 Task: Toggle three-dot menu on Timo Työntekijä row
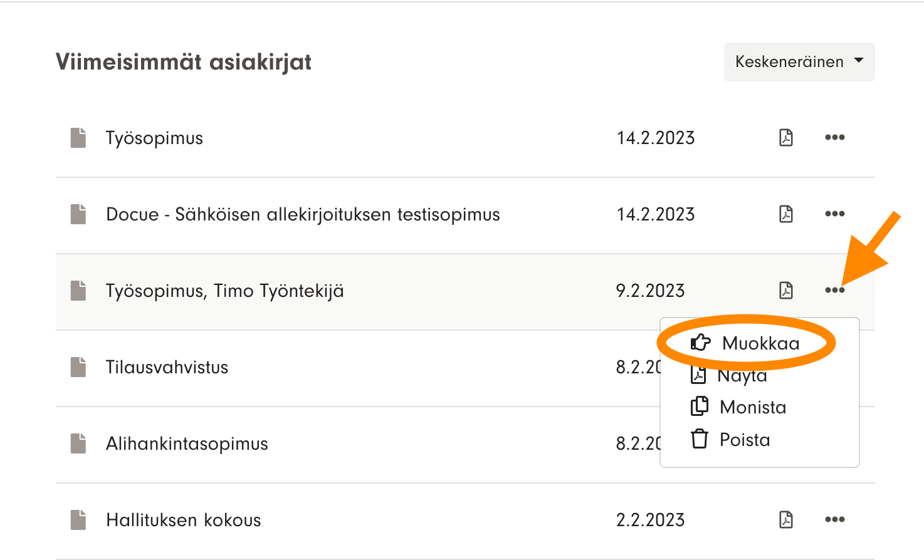click(x=834, y=291)
